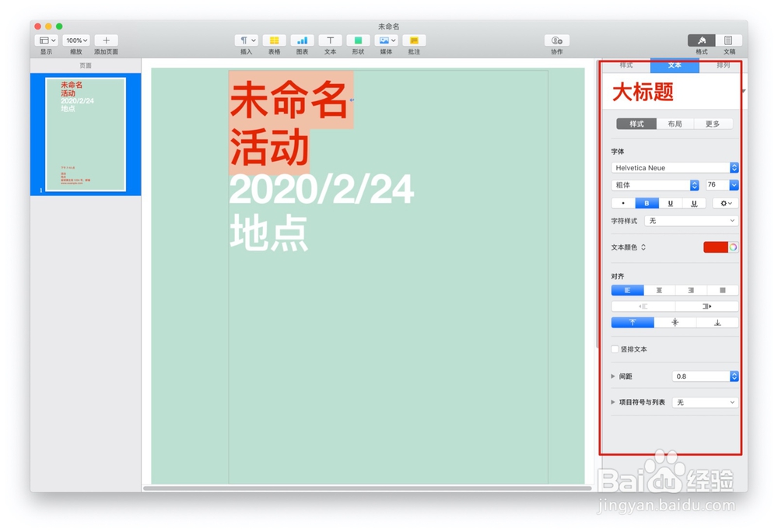
Task: Click 添加页面 to add a page
Action: click(x=106, y=40)
